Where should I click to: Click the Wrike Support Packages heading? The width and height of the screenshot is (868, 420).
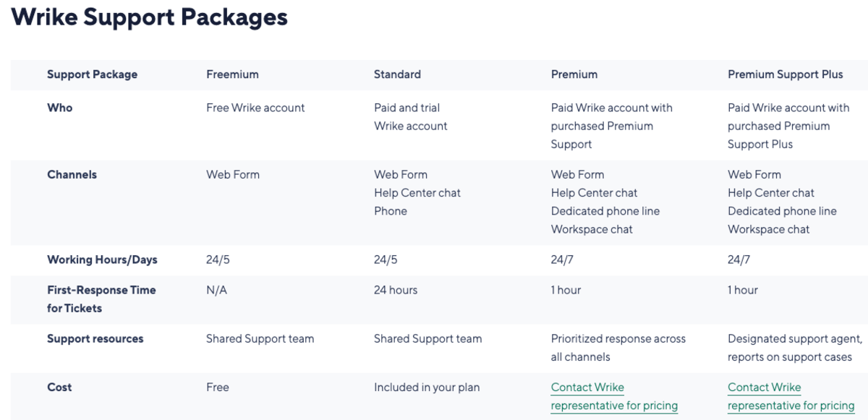coord(150,17)
